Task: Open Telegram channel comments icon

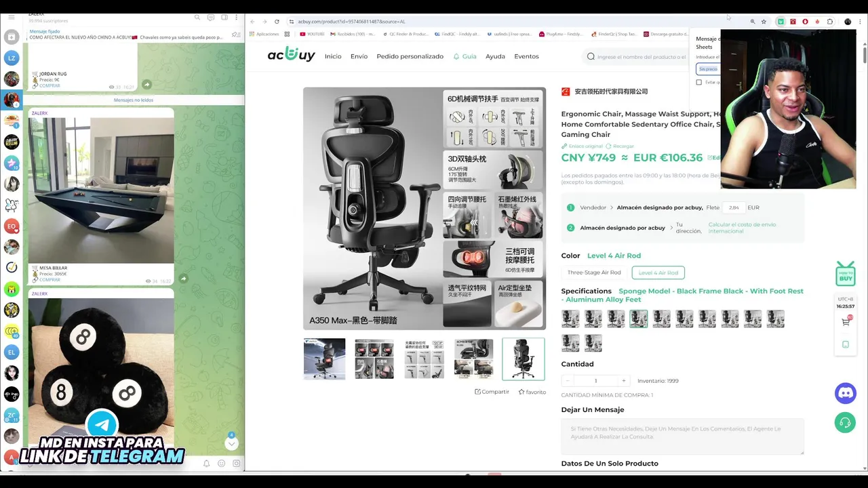Action: pos(212,17)
